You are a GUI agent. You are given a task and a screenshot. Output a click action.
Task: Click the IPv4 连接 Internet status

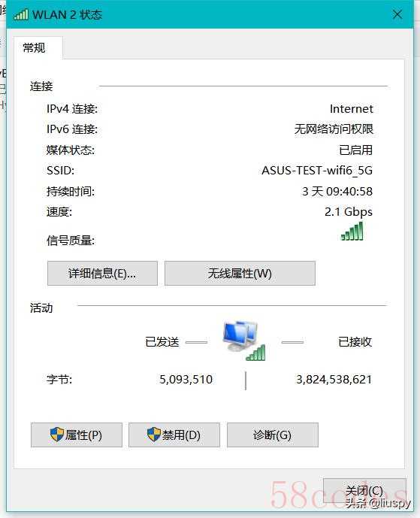[x=352, y=109]
